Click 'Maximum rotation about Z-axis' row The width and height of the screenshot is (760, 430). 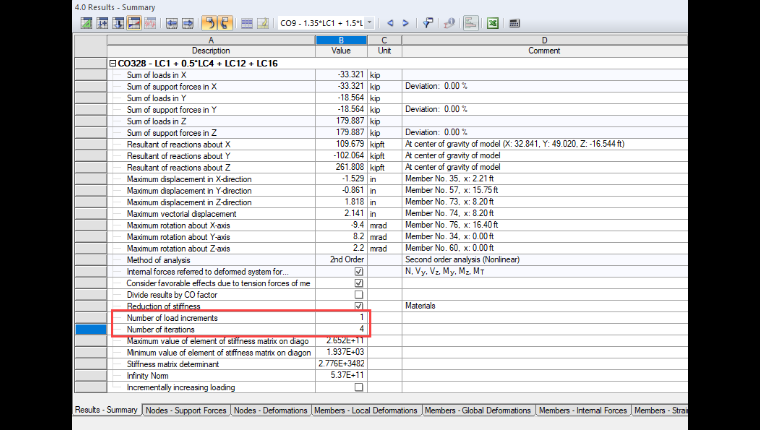(380, 248)
